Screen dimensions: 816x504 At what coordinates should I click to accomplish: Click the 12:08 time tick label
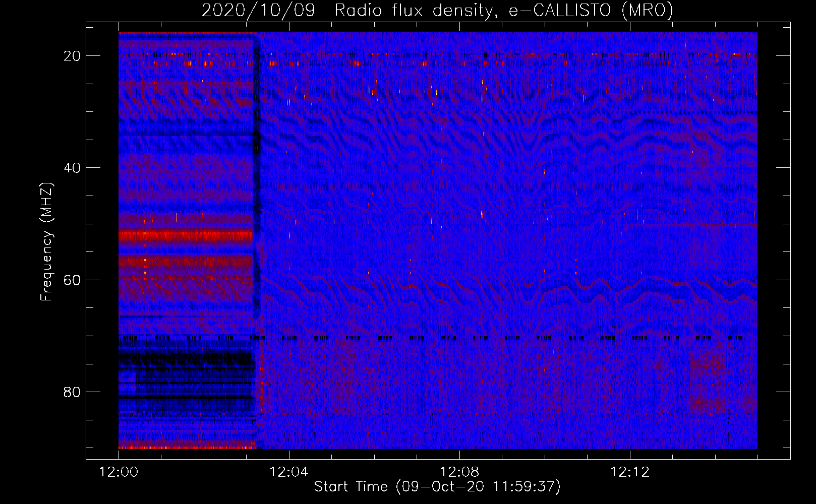pyautogui.click(x=459, y=472)
